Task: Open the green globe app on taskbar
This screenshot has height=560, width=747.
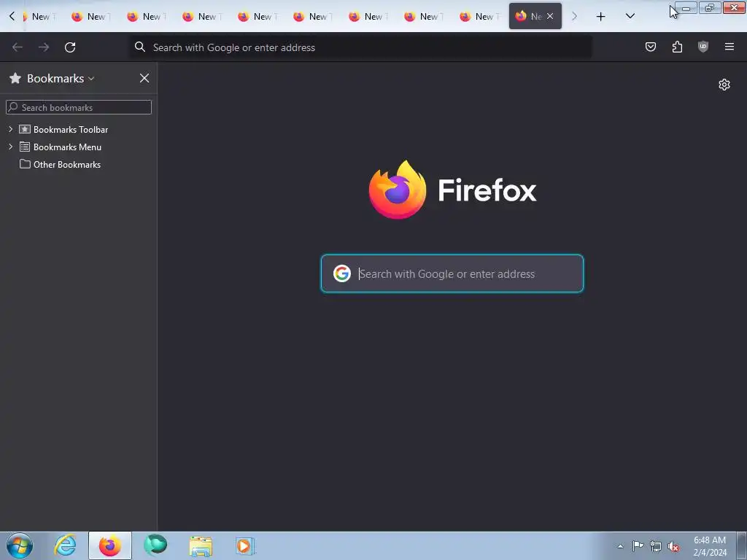Action: click(x=155, y=545)
